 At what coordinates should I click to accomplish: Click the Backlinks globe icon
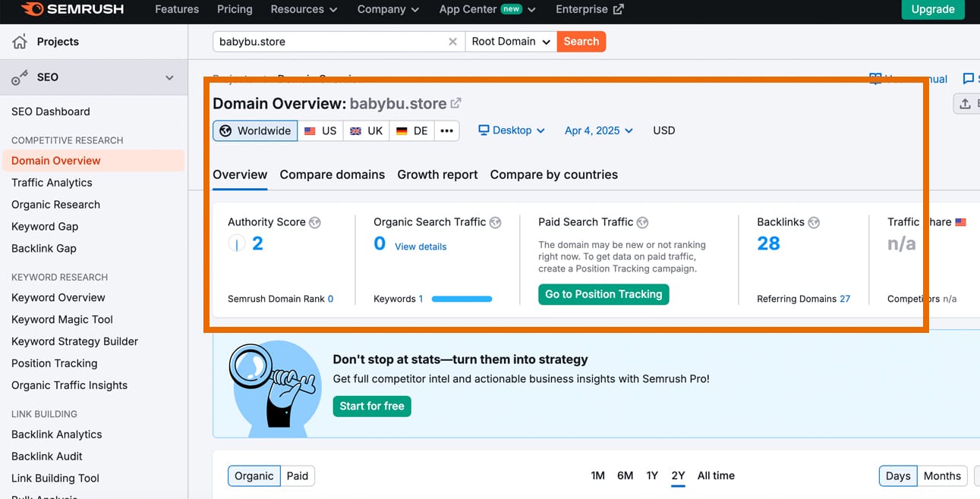[x=814, y=222]
